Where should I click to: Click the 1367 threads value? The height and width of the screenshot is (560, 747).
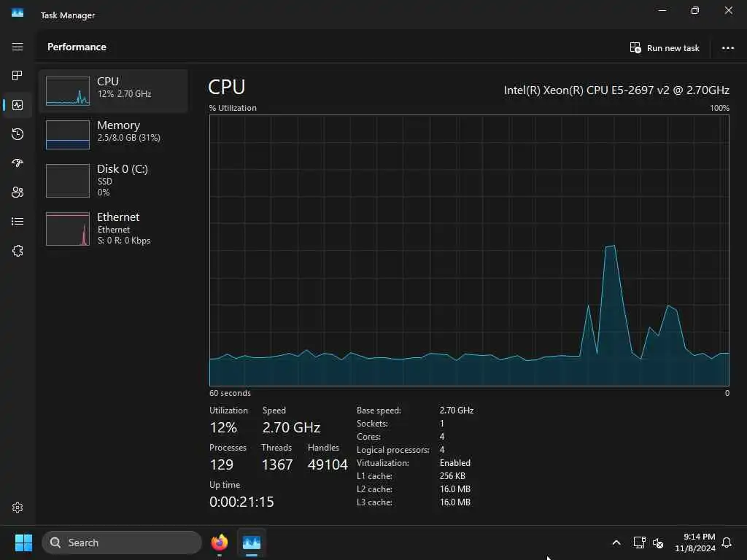click(x=276, y=464)
